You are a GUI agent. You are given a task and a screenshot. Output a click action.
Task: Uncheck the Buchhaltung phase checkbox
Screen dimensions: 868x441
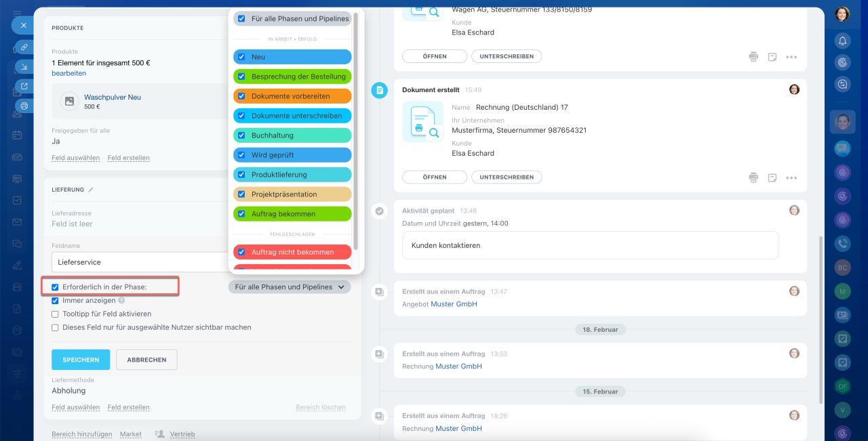point(241,135)
